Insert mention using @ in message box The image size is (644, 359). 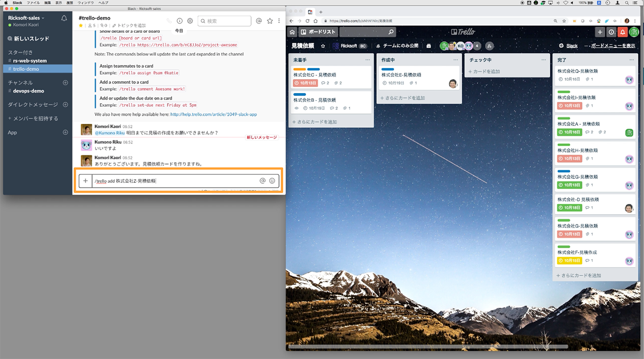click(263, 181)
